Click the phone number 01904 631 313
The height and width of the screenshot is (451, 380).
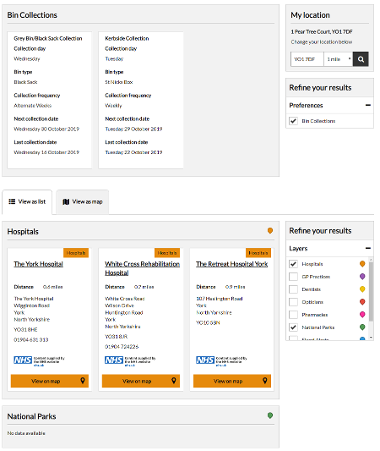31,340
